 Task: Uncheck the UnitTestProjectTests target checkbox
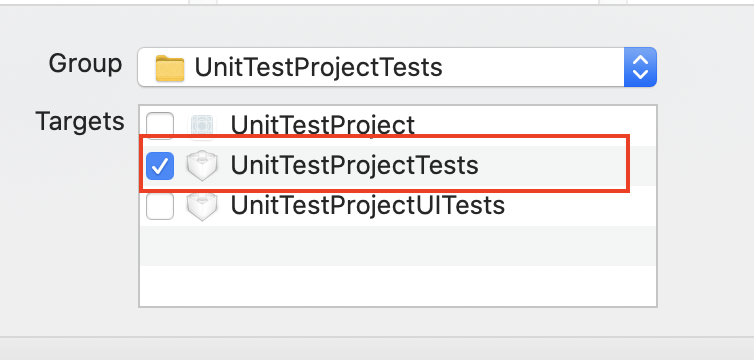coord(160,166)
